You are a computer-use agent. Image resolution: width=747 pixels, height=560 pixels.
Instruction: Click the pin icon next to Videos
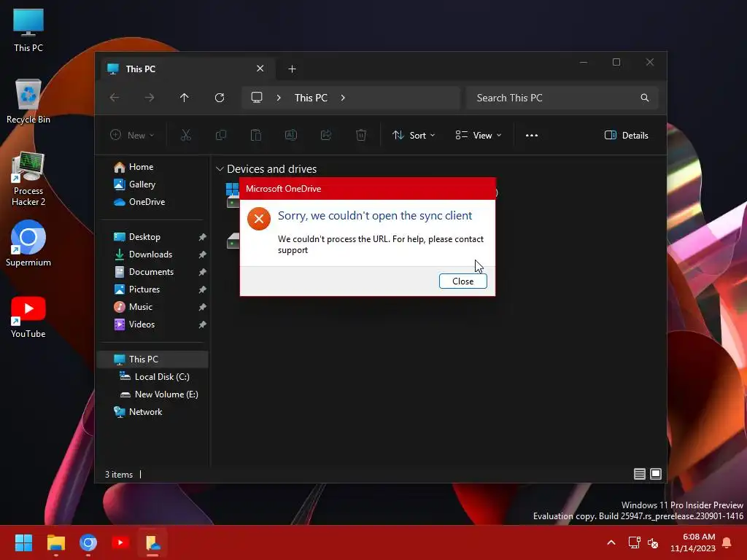point(203,324)
